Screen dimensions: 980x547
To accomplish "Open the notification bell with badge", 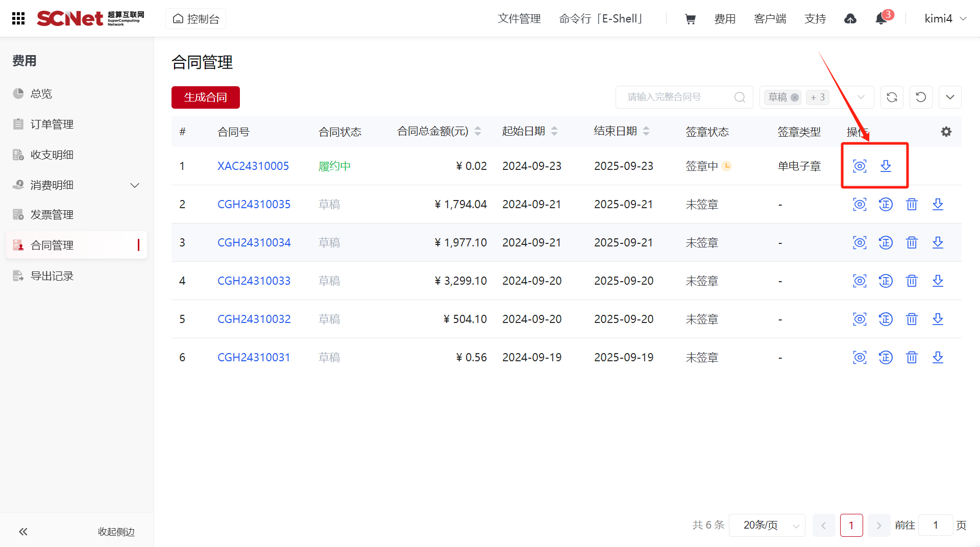I will tap(881, 19).
